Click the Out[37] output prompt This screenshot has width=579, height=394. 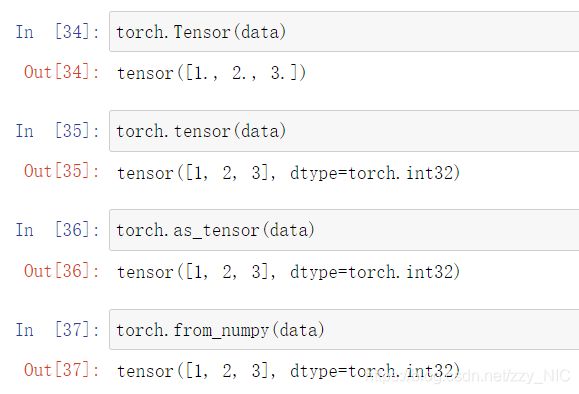coord(62,370)
